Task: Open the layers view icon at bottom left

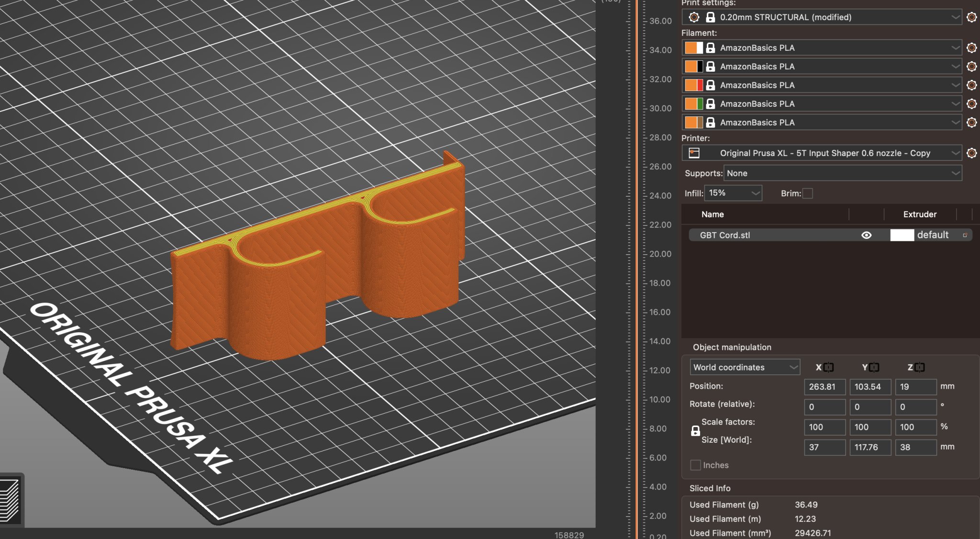Action: click(10, 501)
